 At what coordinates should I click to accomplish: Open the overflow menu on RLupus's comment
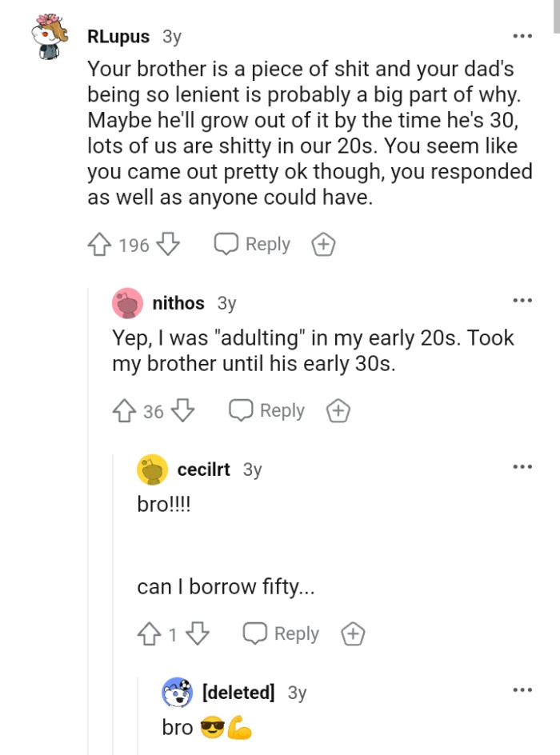(522, 36)
